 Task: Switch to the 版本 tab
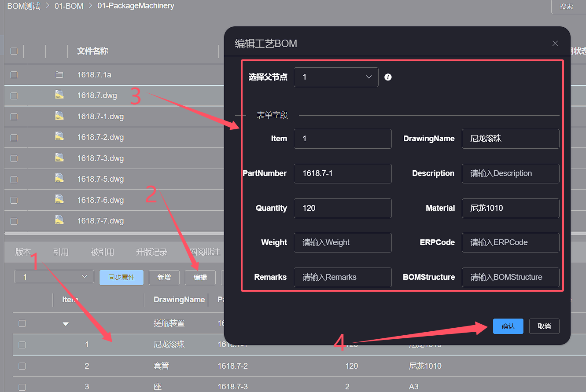pyautogui.click(x=23, y=252)
